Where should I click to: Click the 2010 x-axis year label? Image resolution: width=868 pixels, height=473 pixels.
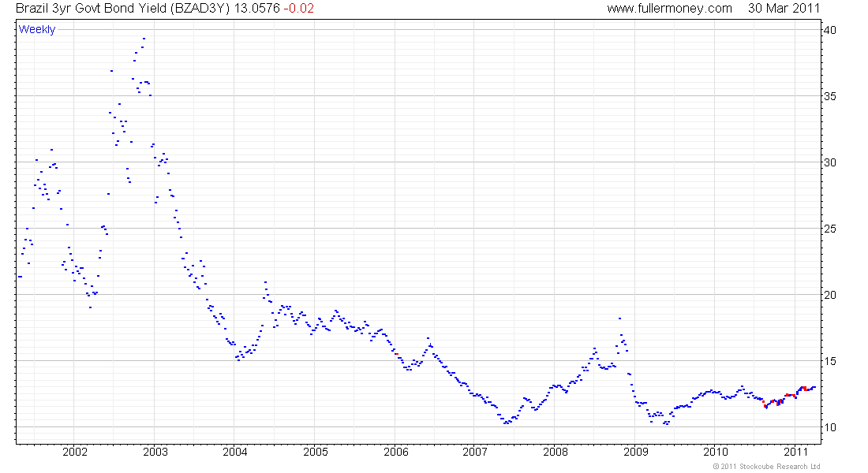(715, 452)
